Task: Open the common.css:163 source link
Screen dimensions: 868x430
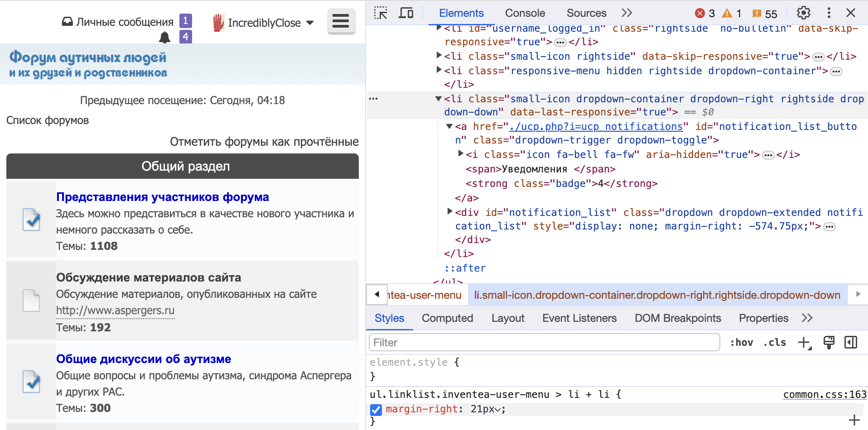Action: (825, 395)
